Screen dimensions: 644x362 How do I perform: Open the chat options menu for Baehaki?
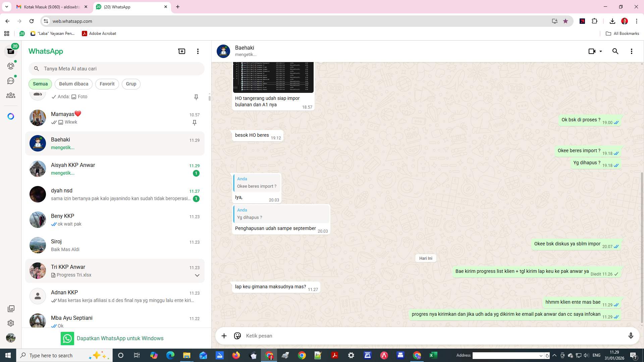[x=632, y=51]
